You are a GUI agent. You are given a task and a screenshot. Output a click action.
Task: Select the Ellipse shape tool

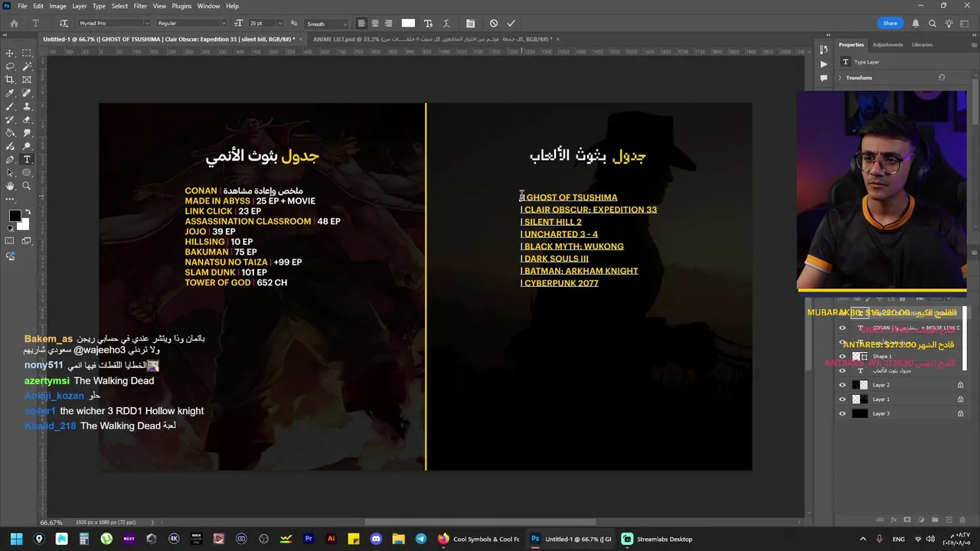[x=27, y=172]
